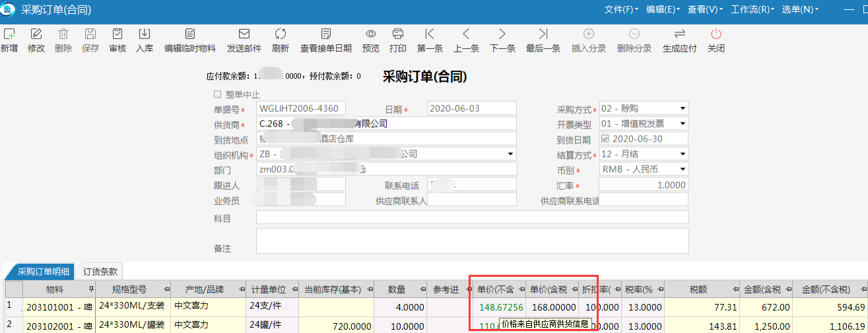This screenshot has height=333, width=868.
Task: Click the 供应商联系人 input field
Action: 472,200
